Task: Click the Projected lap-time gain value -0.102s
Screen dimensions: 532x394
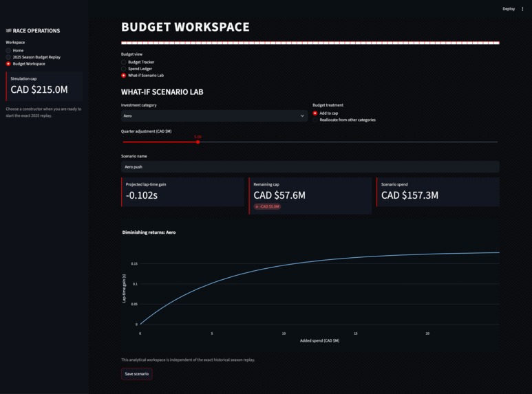Action: click(142, 195)
